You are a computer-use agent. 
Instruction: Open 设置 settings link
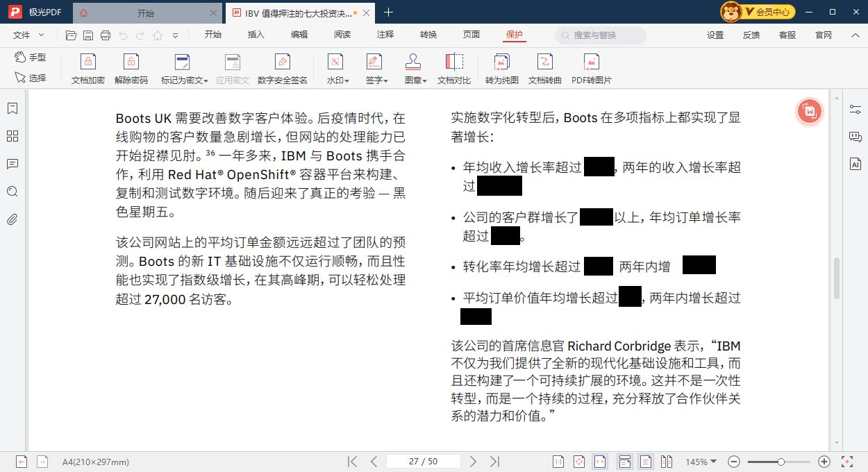click(x=715, y=35)
